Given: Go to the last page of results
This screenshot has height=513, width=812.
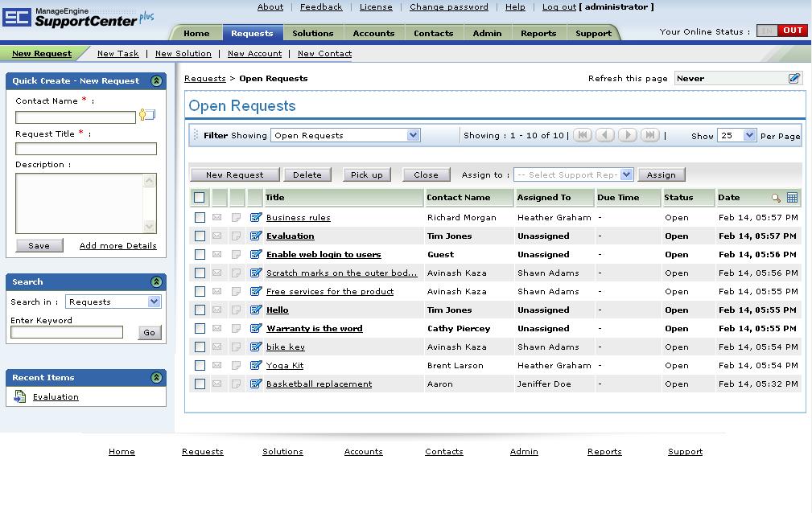Looking at the screenshot, I should point(650,135).
